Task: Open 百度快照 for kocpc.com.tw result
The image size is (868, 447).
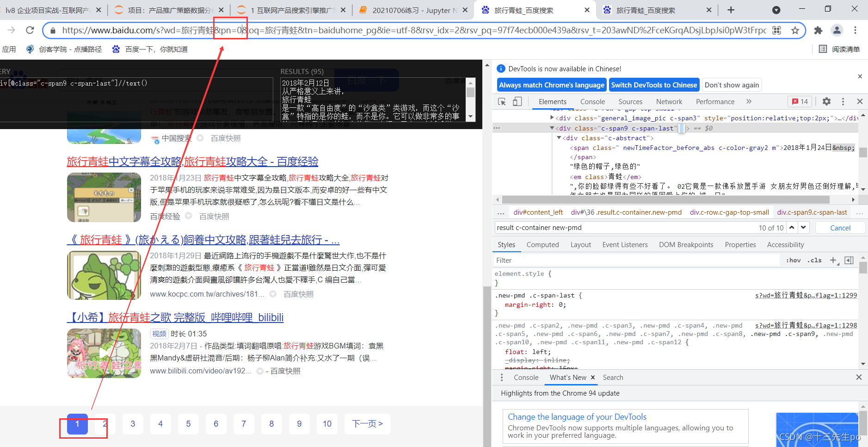Action: [298, 294]
